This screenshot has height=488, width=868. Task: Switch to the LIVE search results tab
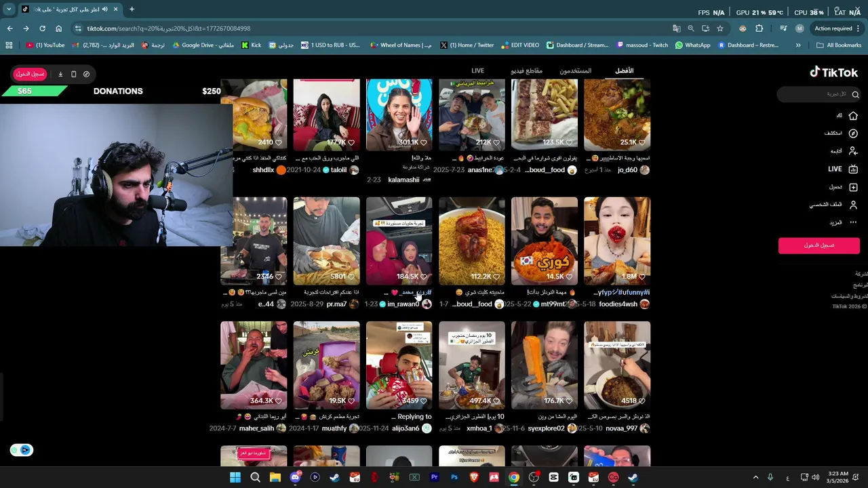pyautogui.click(x=477, y=70)
